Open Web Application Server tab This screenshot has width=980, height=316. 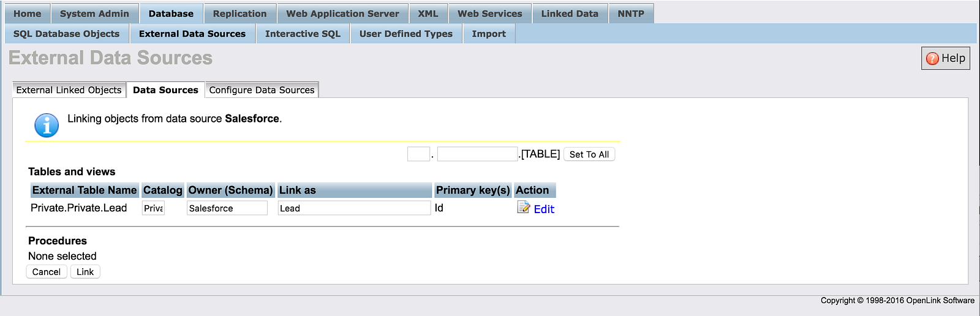pyautogui.click(x=342, y=13)
